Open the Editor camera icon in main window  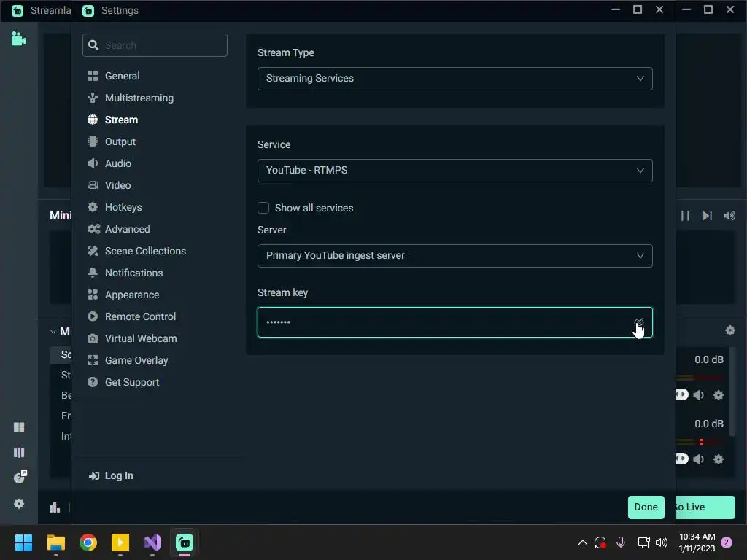point(18,39)
